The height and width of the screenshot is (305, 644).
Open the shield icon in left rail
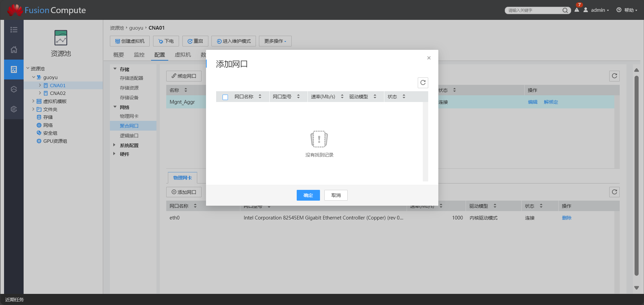pyautogui.click(x=14, y=109)
